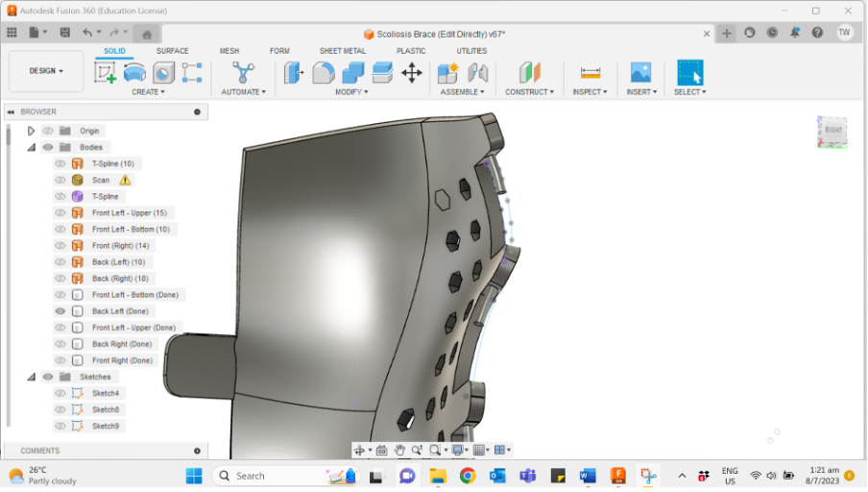This screenshot has width=868, height=492.
Task: Open Windows Start menu
Action: tap(194, 476)
